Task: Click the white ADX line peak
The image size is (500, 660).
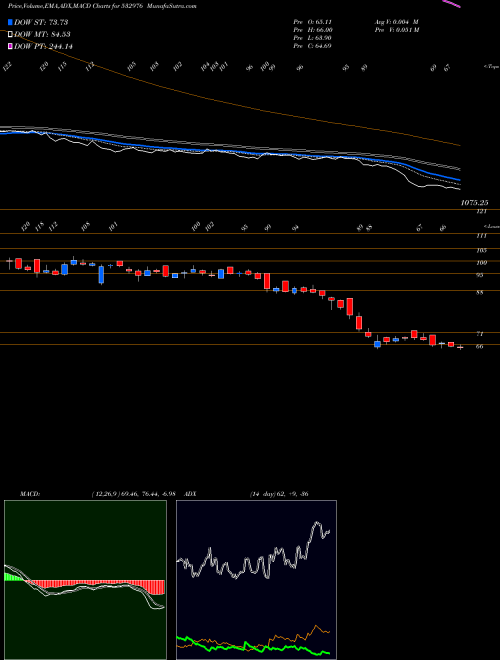Action: pyautogui.click(x=317, y=524)
